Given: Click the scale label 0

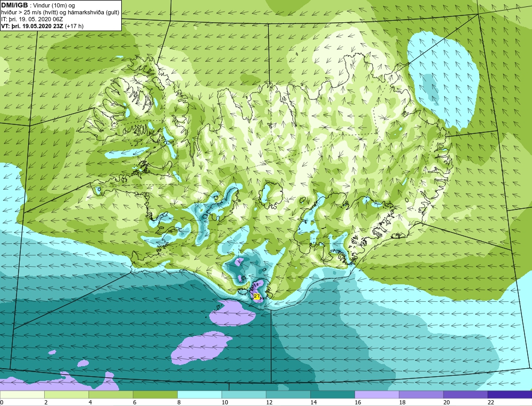Looking at the screenshot, I should [2, 402].
